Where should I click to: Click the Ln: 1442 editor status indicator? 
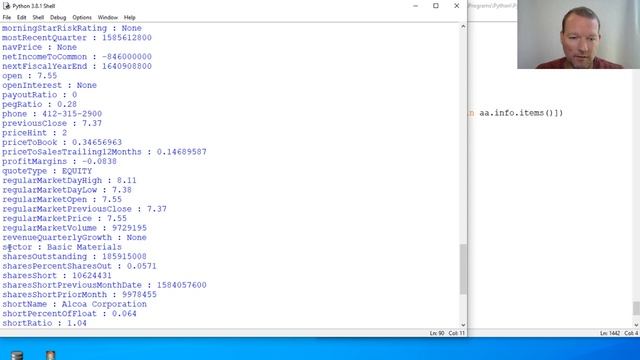(x=610, y=333)
